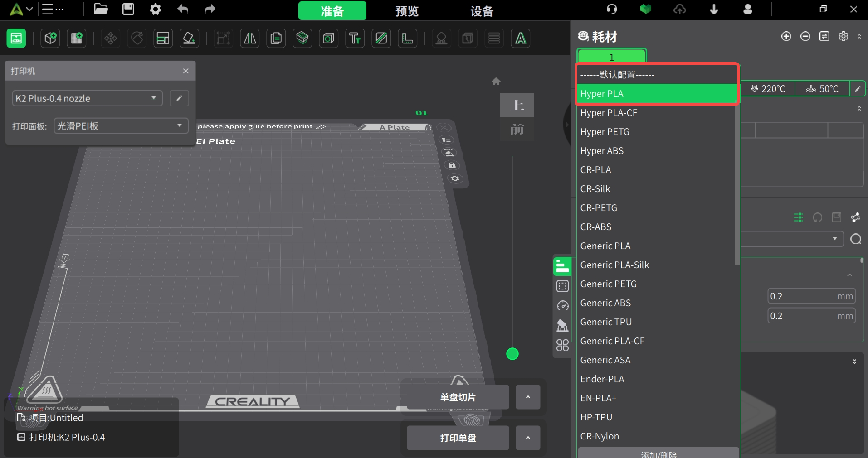868x458 pixels.
Task: Click the open folder icon
Action: point(101,9)
